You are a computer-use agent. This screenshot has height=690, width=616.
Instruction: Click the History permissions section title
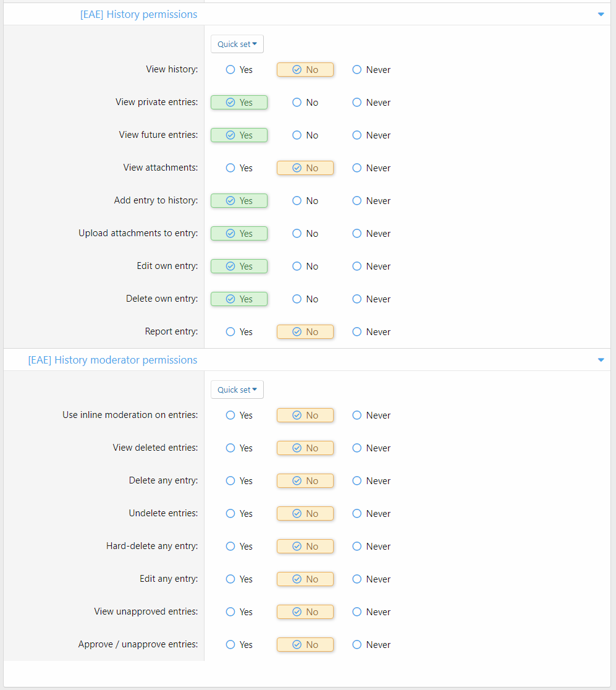[x=138, y=14]
